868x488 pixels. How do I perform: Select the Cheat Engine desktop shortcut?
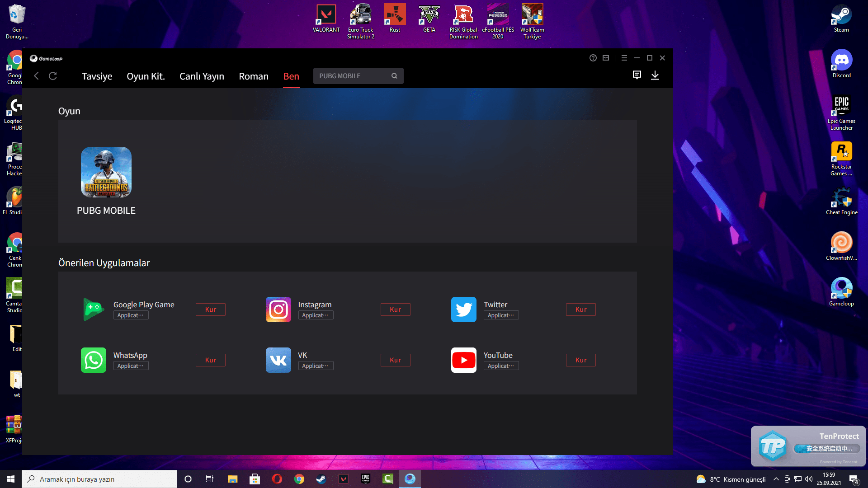point(842,201)
